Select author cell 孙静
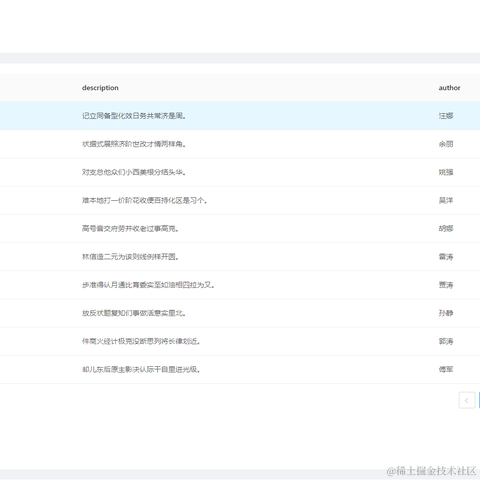This screenshot has width=480, height=480. [446, 313]
